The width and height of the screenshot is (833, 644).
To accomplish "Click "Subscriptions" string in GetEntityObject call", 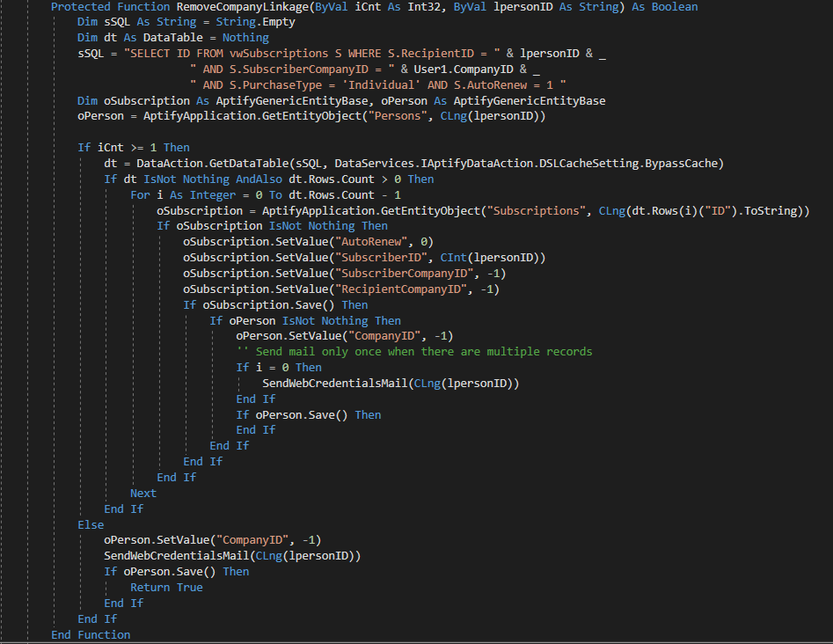I will 536,211.
